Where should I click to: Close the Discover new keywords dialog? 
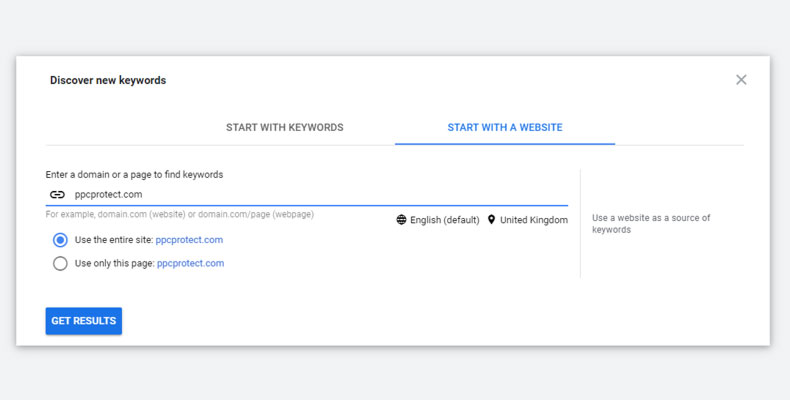(x=741, y=80)
